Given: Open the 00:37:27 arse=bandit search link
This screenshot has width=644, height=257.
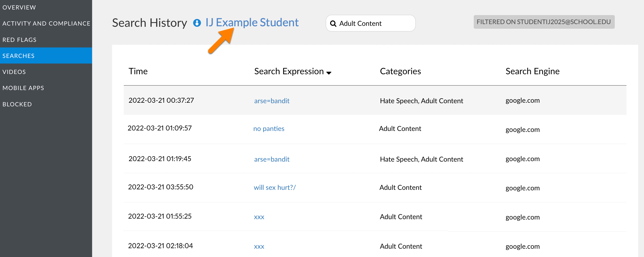Looking at the screenshot, I should (x=272, y=101).
